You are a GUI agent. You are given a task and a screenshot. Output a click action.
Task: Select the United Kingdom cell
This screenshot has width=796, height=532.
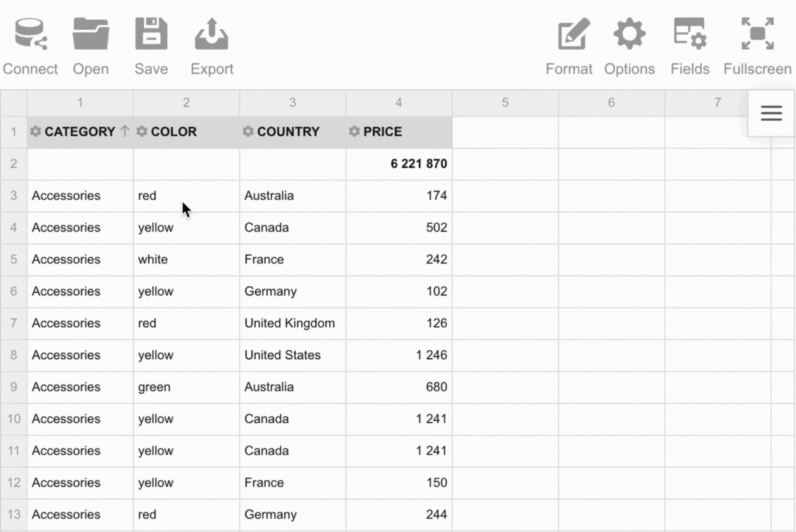pyautogui.click(x=293, y=324)
